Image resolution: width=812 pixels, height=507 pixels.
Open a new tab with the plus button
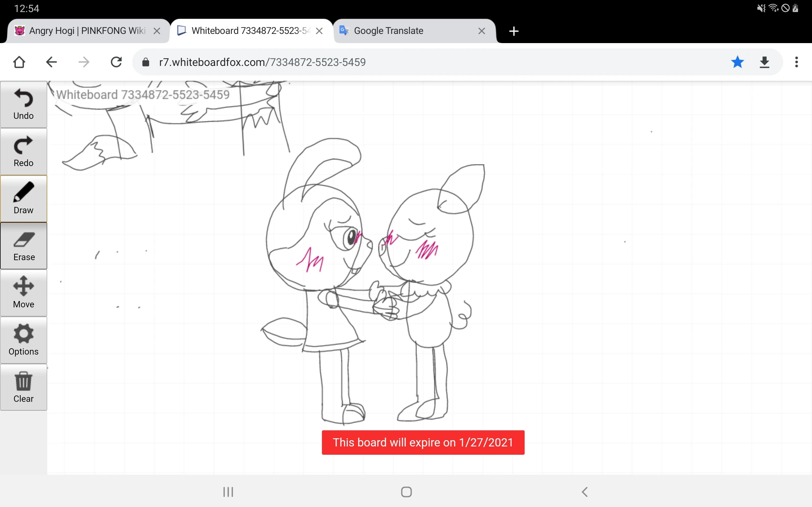[514, 31]
